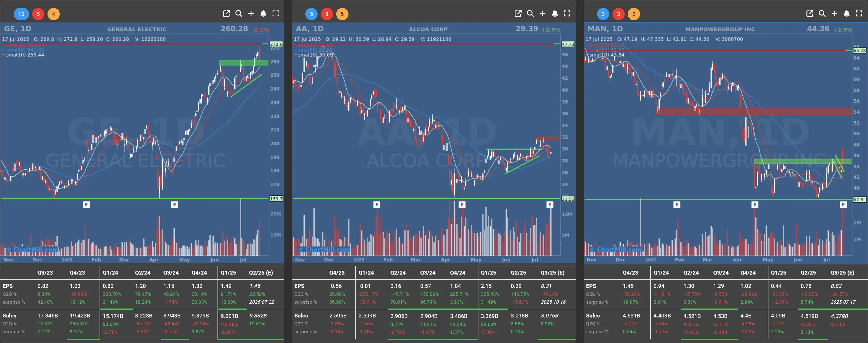The height and width of the screenshot is (343, 868).
Task: Click GE support level label 159.7
Action: click(276, 199)
